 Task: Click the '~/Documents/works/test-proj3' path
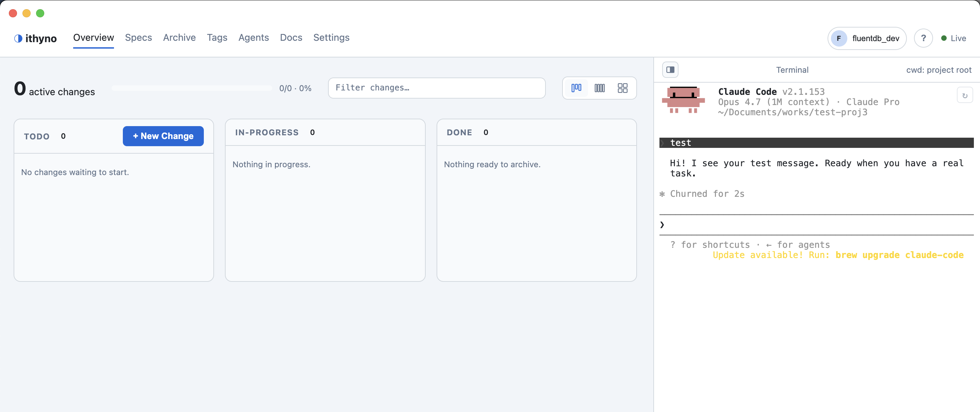pyautogui.click(x=793, y=112)
